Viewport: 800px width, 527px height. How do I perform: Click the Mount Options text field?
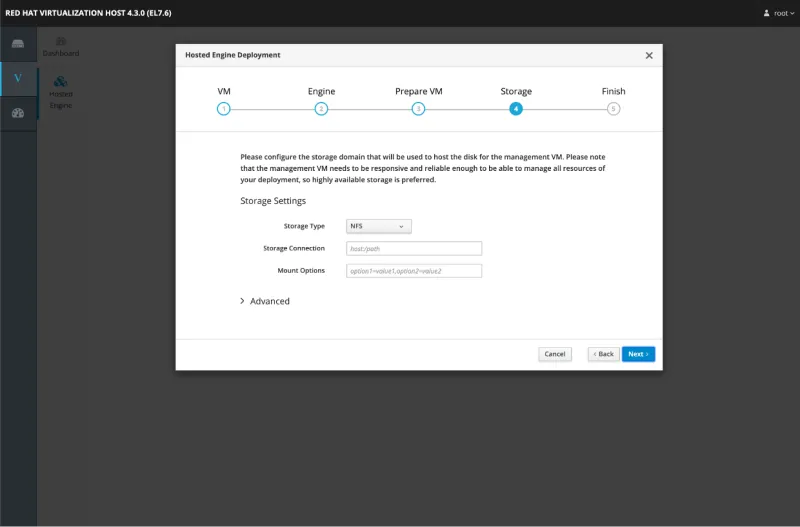coord(414,271)
